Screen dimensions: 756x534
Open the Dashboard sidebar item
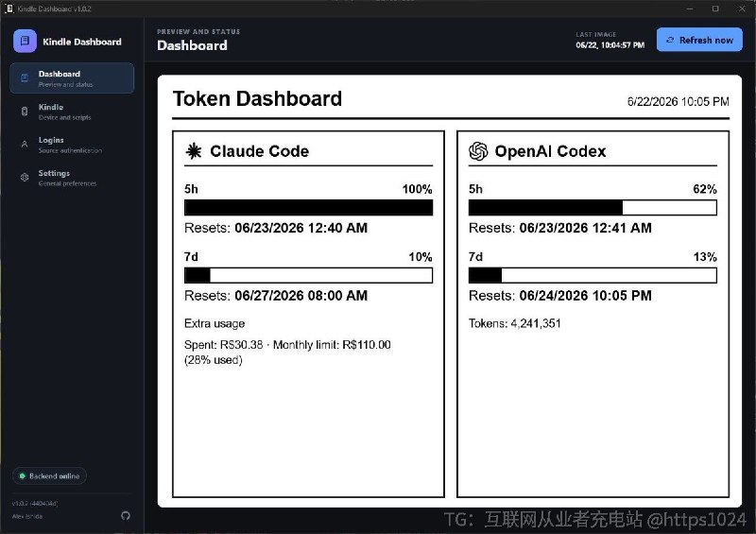[x=72, y=78]
